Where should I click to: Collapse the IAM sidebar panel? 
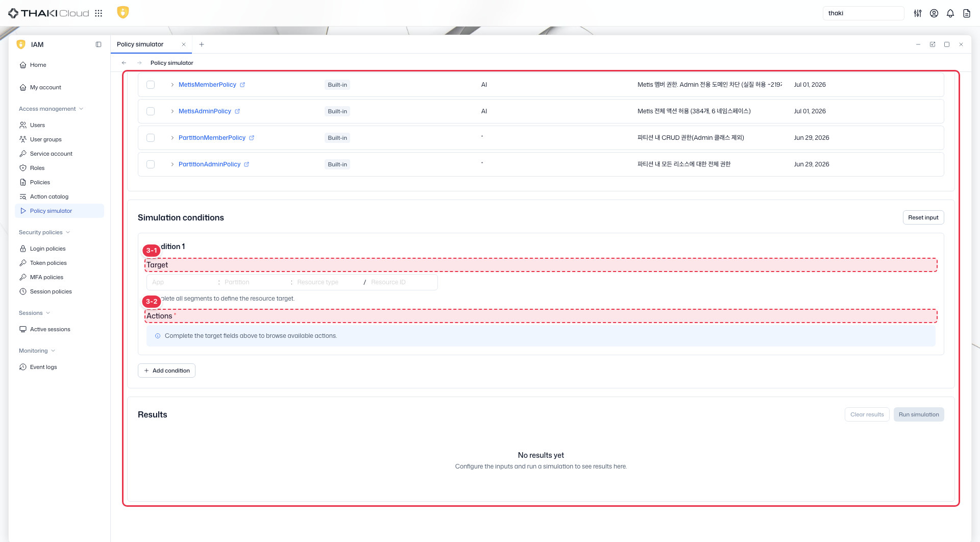click(x=99, y=44)
